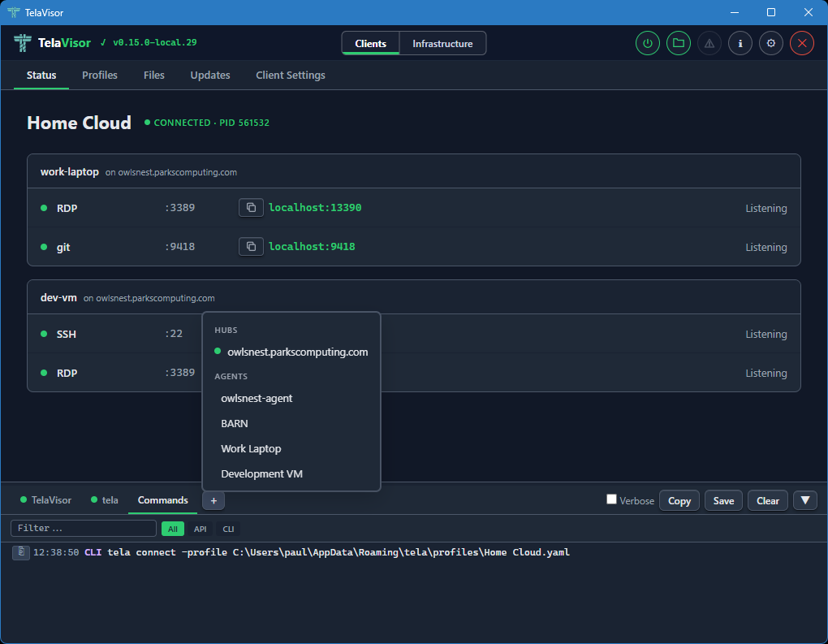Open the folder icon in header
Image resolution: width=828 pixels, height=644 pixels.
679,43
